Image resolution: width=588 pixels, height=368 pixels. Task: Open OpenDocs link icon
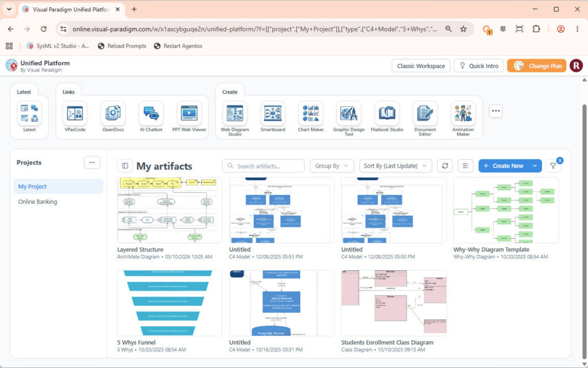pos(113,113)
